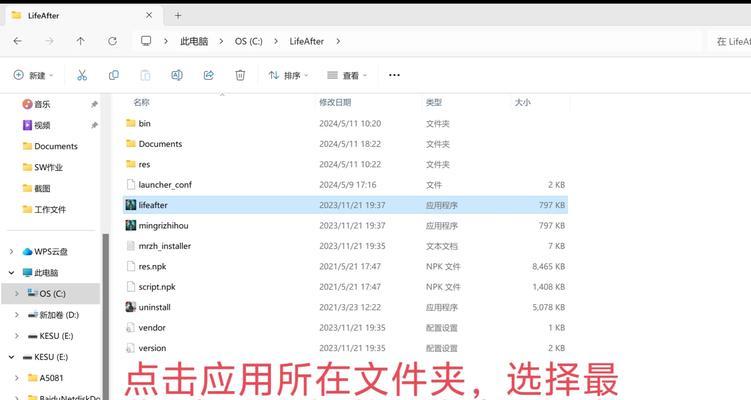This screenshot has height=400, width=751.
Task: Click the mrzh_installer text document icon
Action: pyautogui.click(x=130, y=246)
